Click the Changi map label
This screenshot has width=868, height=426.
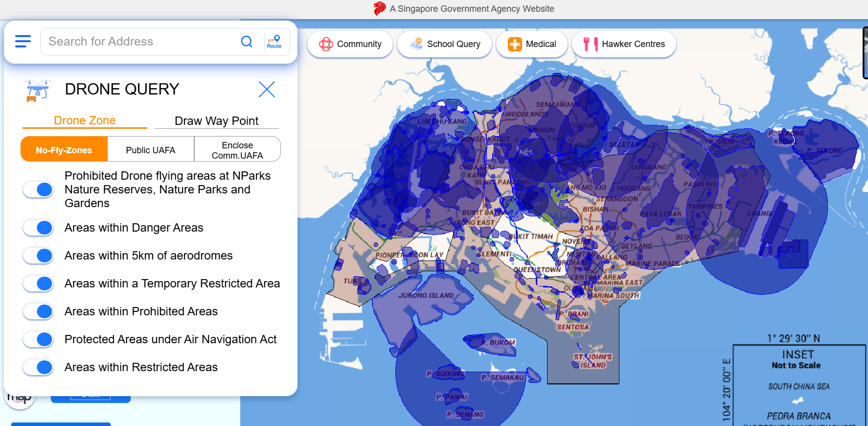pyautogui.click(x=759, y=213)
